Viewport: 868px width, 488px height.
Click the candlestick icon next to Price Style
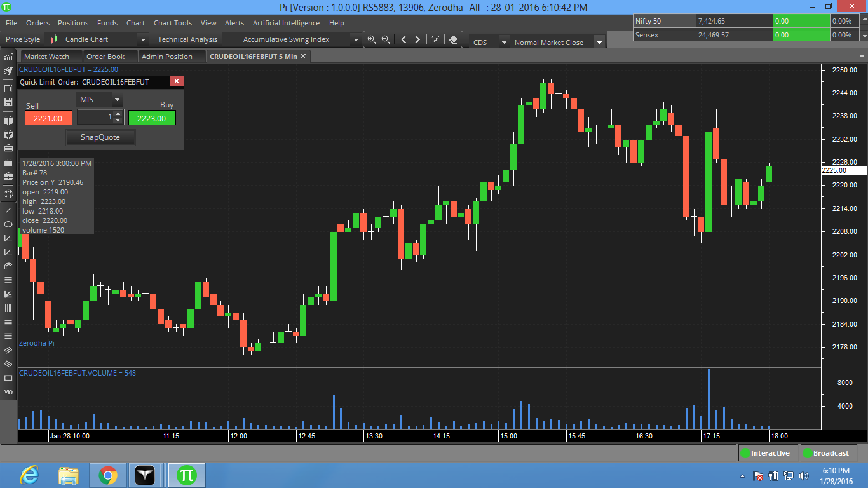click(54, 39)
